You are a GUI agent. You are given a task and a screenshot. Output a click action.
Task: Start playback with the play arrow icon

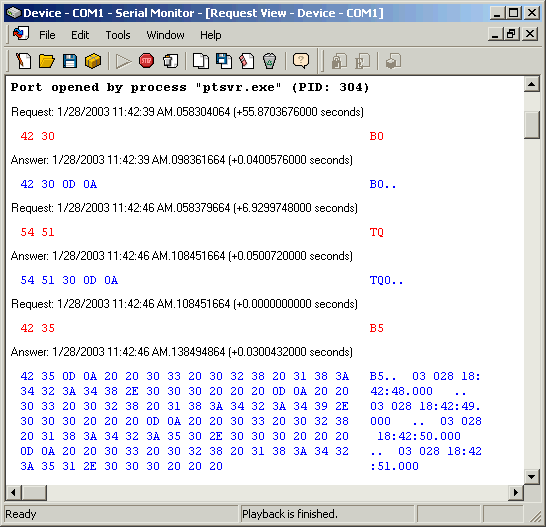coord(123,62)
